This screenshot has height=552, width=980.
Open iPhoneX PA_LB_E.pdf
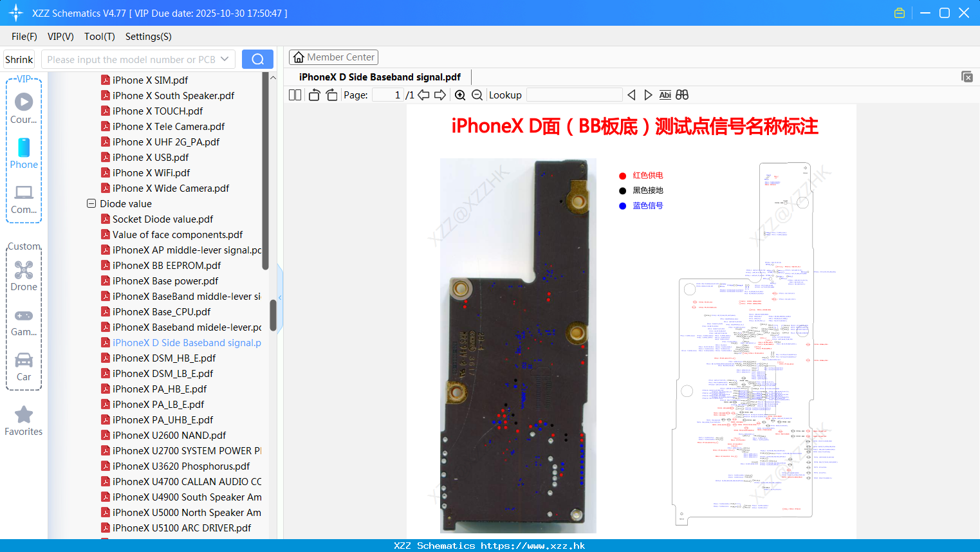[x=158, y=404]
